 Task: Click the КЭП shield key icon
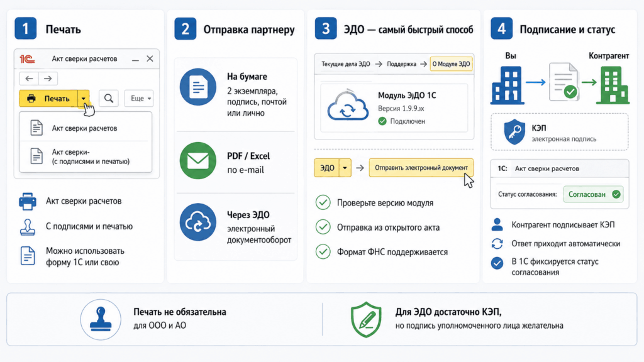pyautogui.click(x=514, y=132)
